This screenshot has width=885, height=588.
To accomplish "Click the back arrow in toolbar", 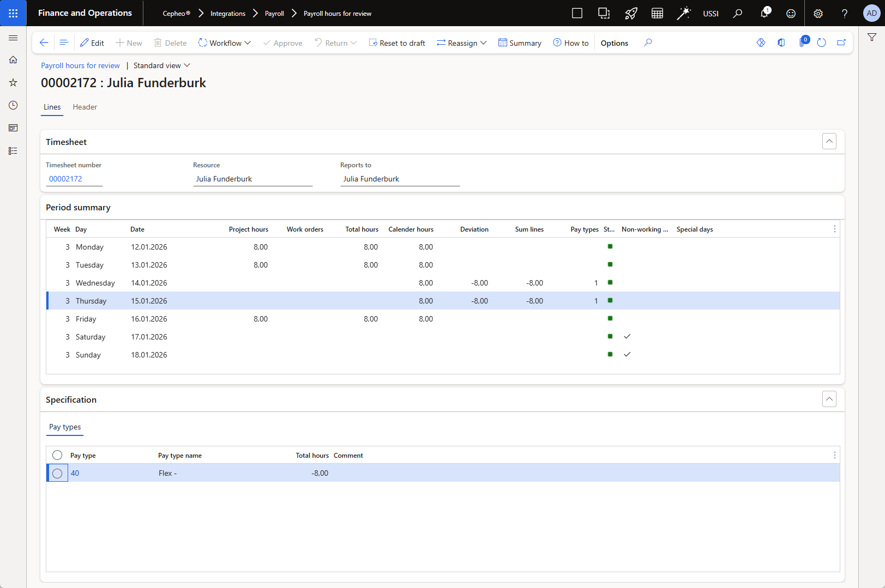I will click(44, 43).
